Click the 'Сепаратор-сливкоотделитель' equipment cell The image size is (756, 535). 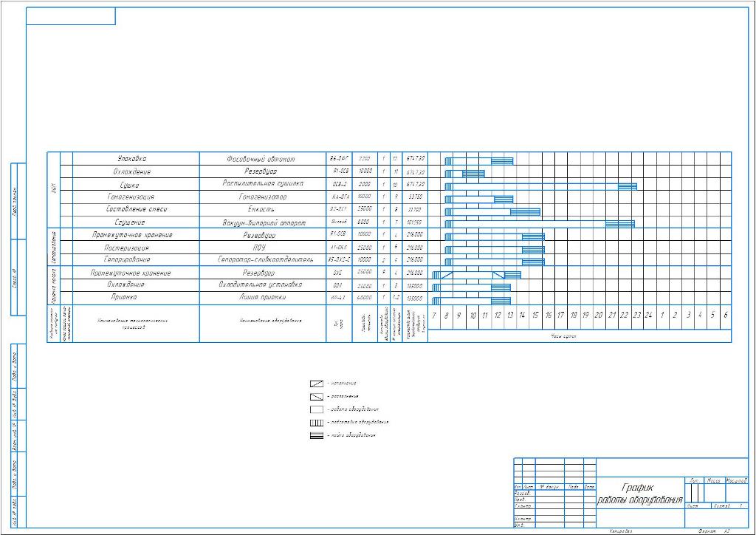263,259
